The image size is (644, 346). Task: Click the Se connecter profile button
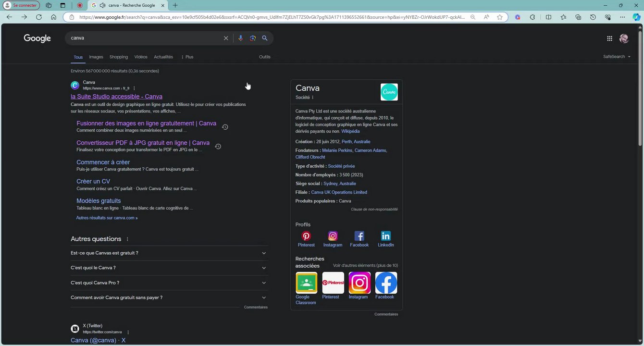[21, 5]
